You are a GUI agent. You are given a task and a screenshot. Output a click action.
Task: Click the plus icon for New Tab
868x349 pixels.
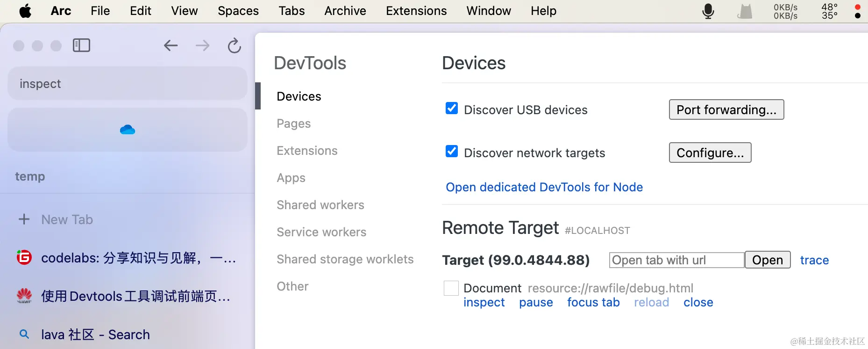click(24, 219)
